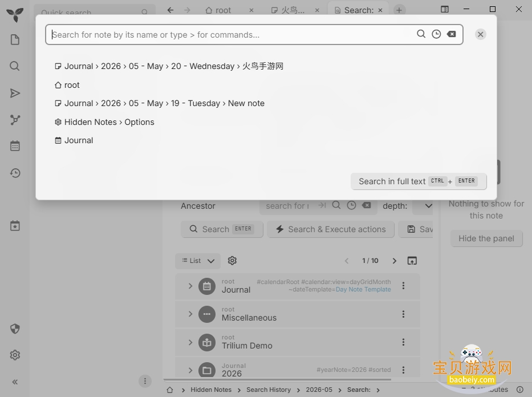Close the jump-to-note dialog
The image size is (532, 397).
[x=481, y=34]
